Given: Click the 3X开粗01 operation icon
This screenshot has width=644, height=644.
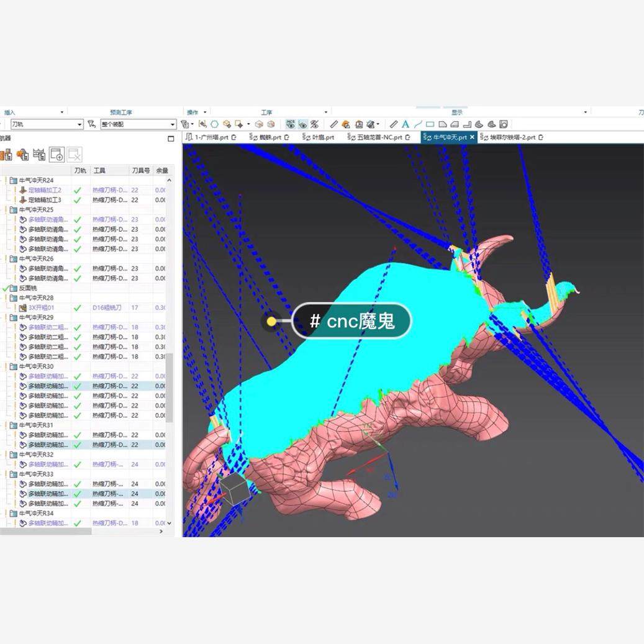Looking at the screenshot, I should point(23,307).
